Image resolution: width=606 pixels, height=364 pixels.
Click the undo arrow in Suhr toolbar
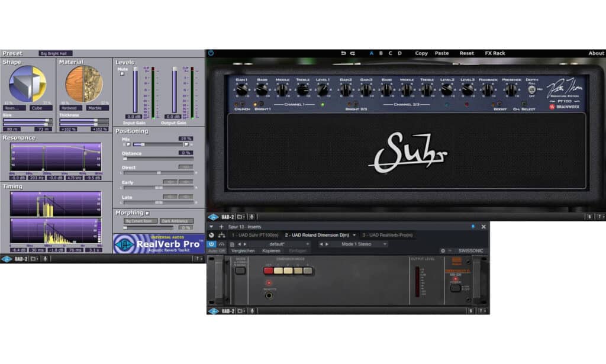coord(343,53)
